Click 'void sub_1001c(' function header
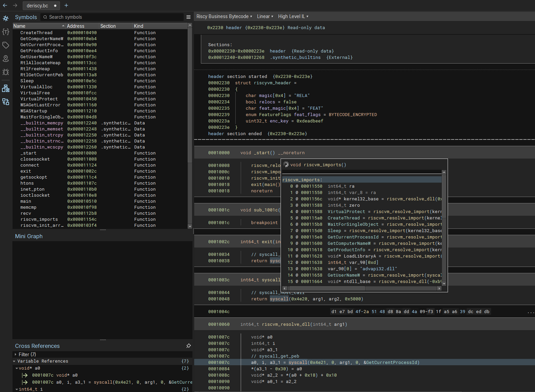Viewport: 535px width, 392px height. (x=260, y=210)
